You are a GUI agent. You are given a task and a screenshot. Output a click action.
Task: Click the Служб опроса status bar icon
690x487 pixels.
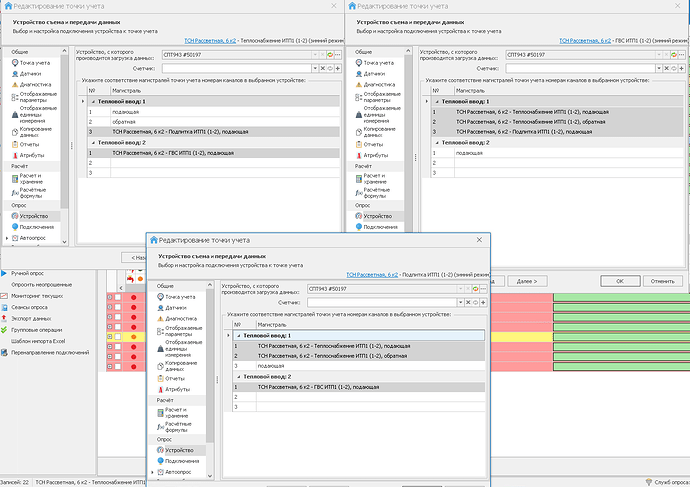pyautogui.click(x=649, y=482)
